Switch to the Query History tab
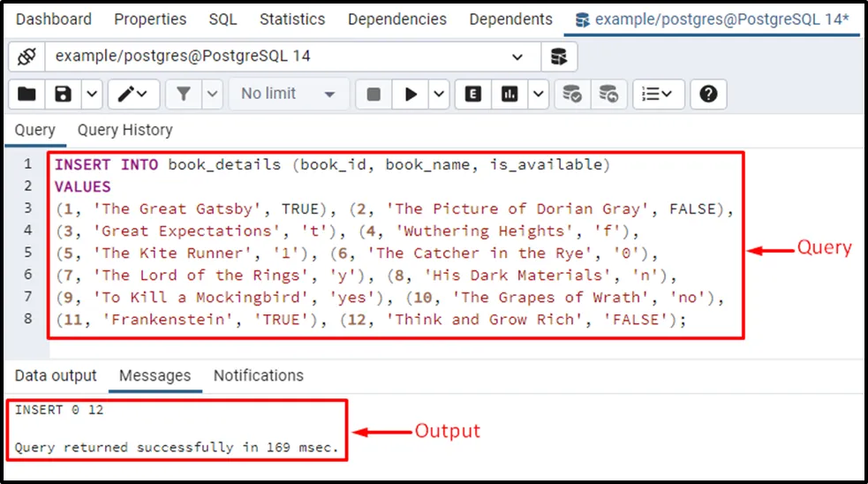 125,130
